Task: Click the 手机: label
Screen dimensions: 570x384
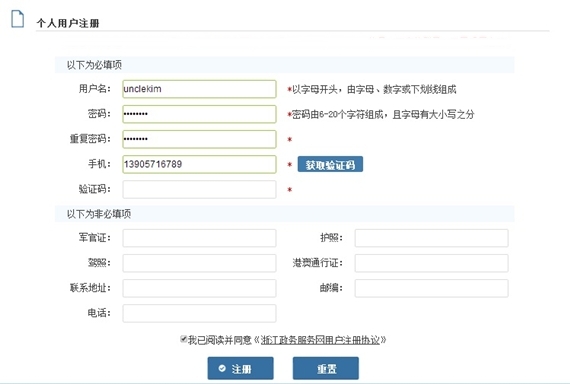Action: point(99,164)
